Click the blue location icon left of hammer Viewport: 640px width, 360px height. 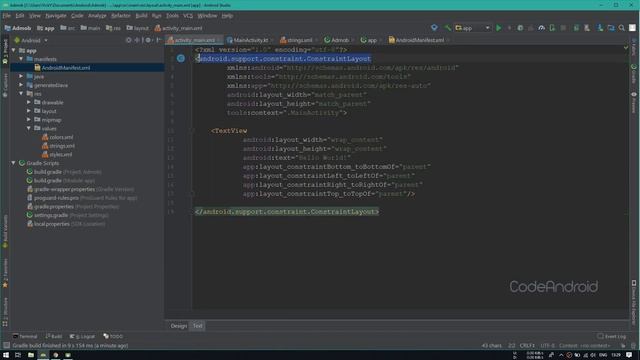click(x=434, y=28)
